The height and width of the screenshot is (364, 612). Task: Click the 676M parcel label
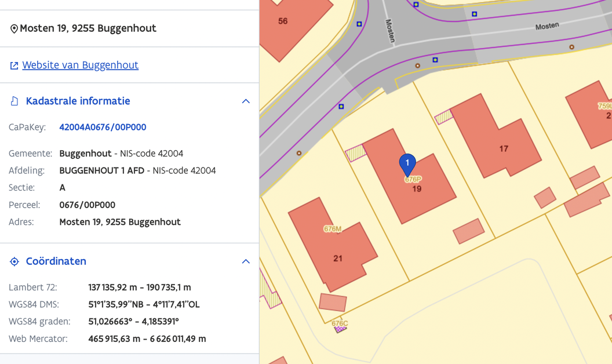[x=332, y=229]
